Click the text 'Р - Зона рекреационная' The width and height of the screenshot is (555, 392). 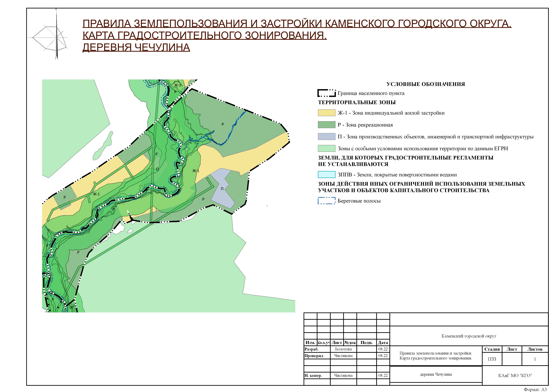click(365, 125)
